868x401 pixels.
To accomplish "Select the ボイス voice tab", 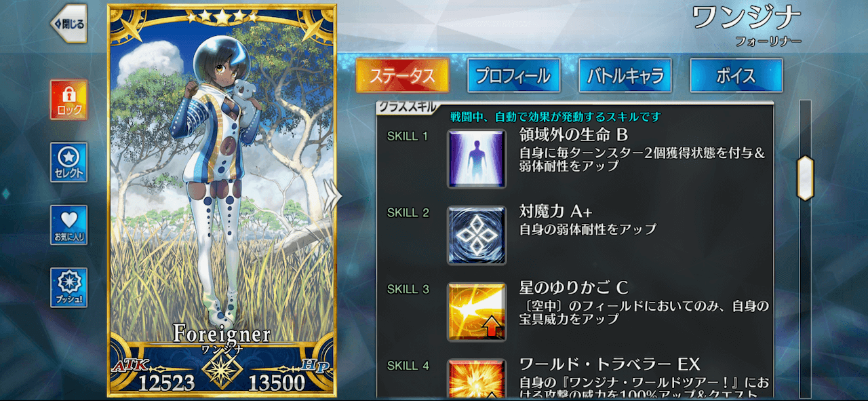I will [x=736, y=75].
